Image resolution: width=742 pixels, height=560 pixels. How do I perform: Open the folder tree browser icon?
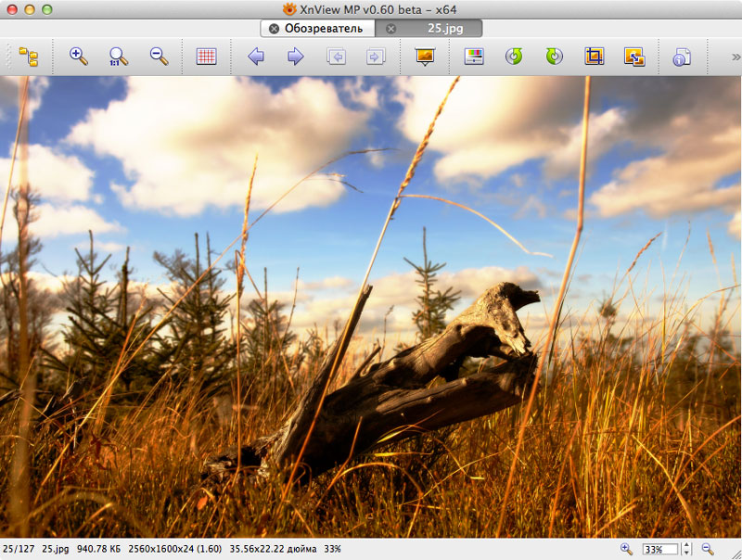(x=29, y=57)
